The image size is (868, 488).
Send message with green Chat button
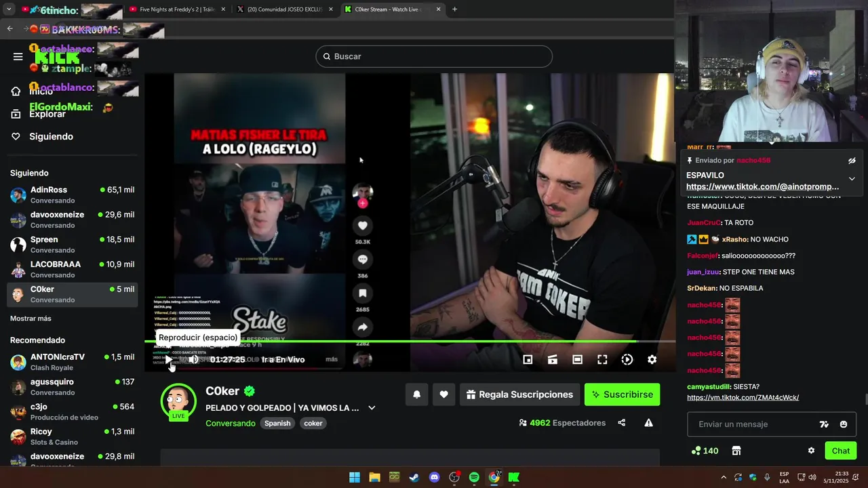pos(840,451)
